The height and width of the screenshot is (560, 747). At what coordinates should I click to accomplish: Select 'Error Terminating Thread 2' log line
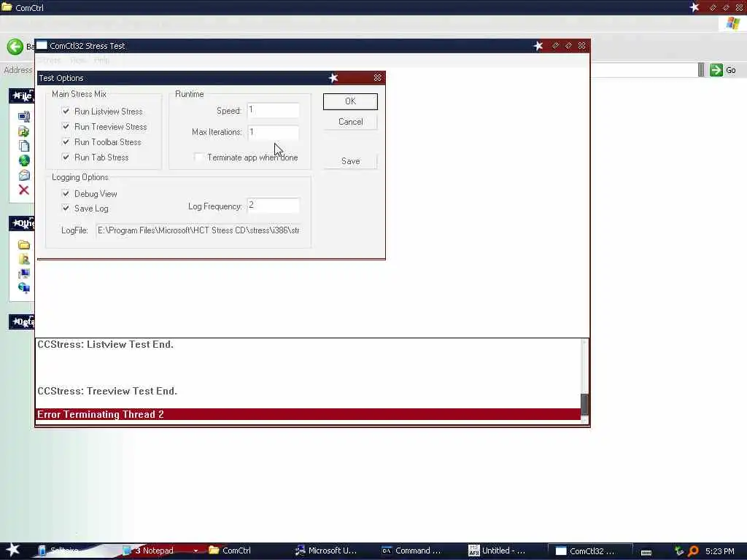point(308,414)
